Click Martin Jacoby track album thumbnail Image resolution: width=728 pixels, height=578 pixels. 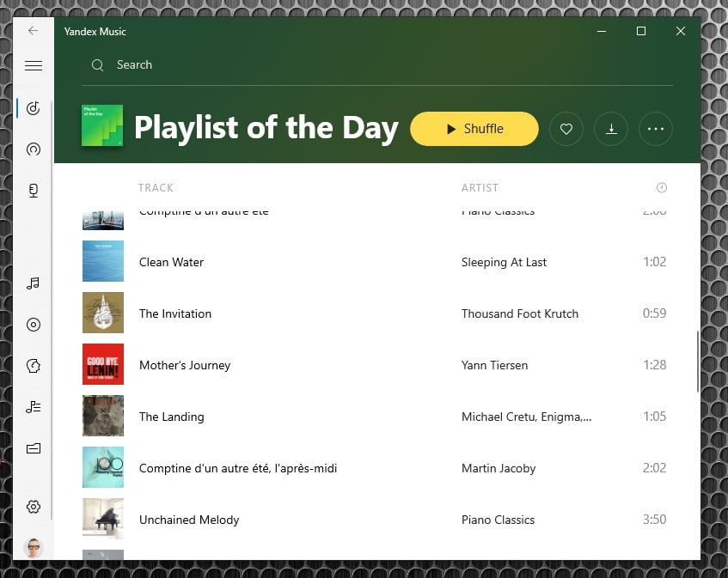coord(103,467)
